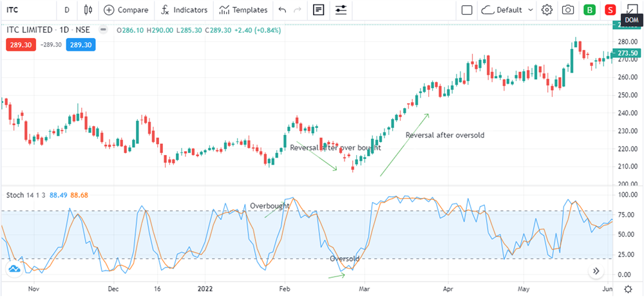Screen dimensions: 644x299
Task: Click the Stoch value 88.68
Action: (x=79, y=195)
